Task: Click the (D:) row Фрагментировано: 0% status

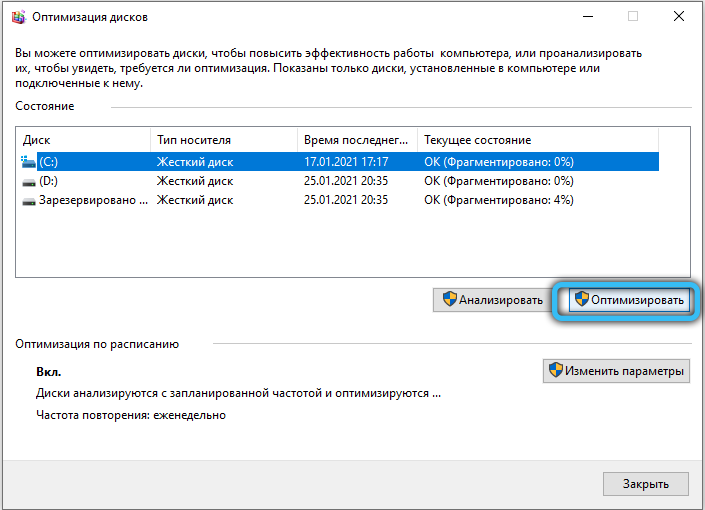Action: coord(499,181)
